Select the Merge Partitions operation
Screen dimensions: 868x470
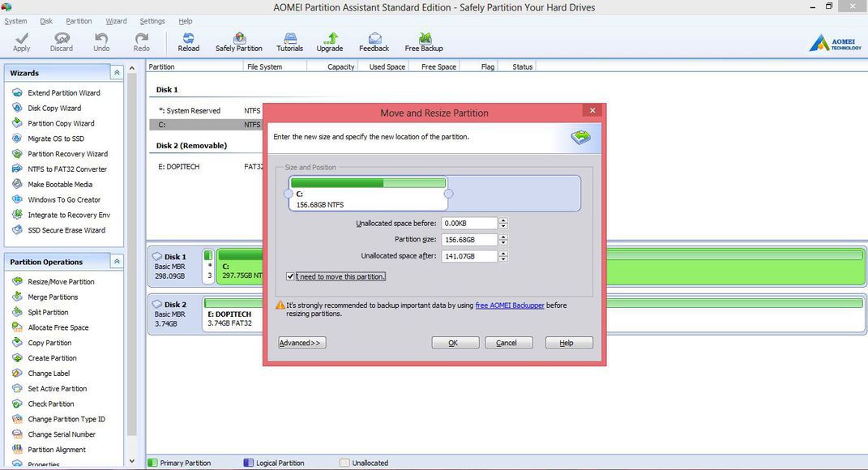tap(53, 297)
